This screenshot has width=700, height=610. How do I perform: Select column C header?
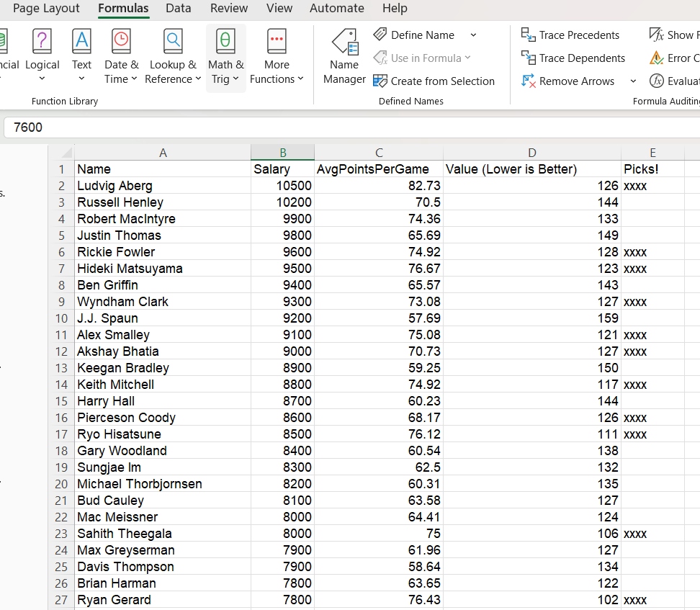379,153
